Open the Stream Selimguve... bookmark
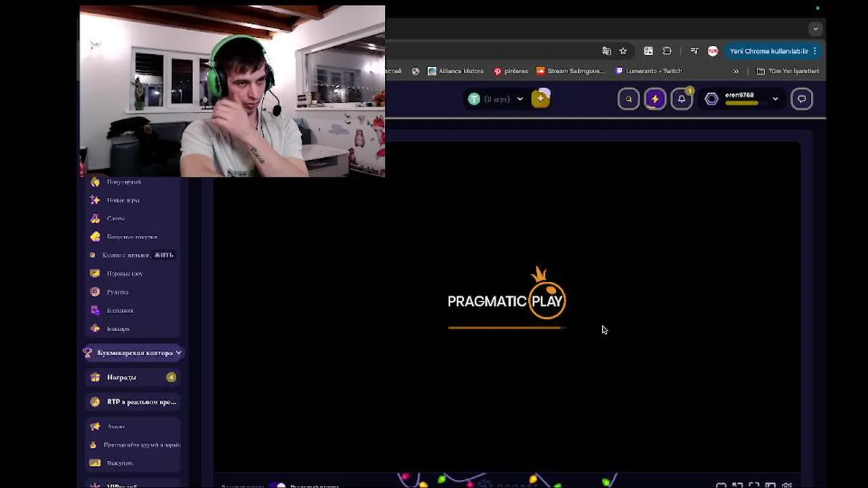868x488 pixels. [571, 71]
